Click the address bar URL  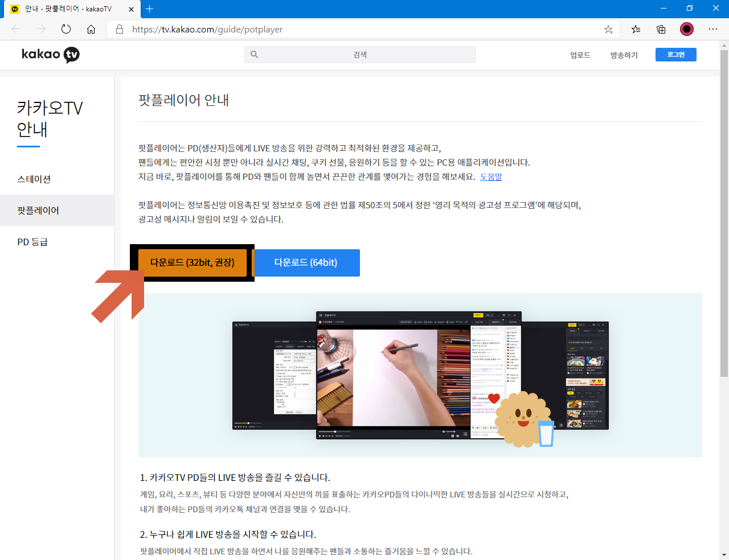pos(207,29)
